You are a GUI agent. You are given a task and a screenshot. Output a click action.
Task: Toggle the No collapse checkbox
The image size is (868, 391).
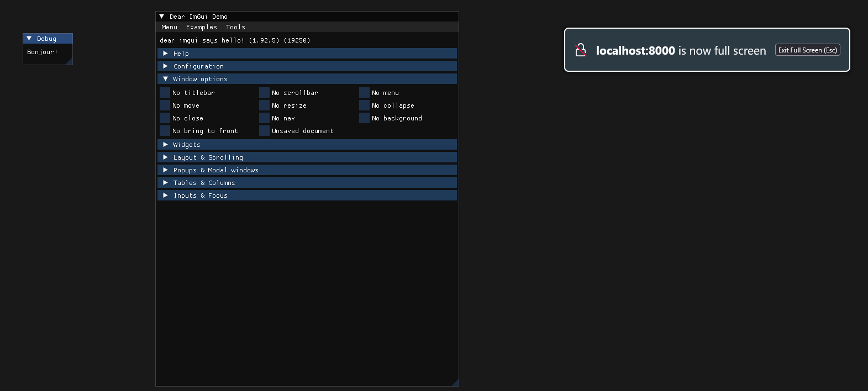365,105
